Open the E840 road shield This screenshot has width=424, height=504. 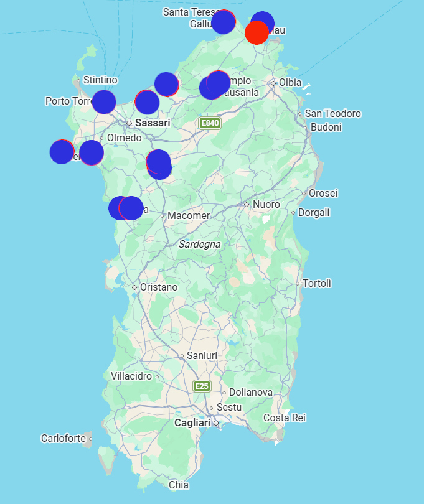(210, 123)
